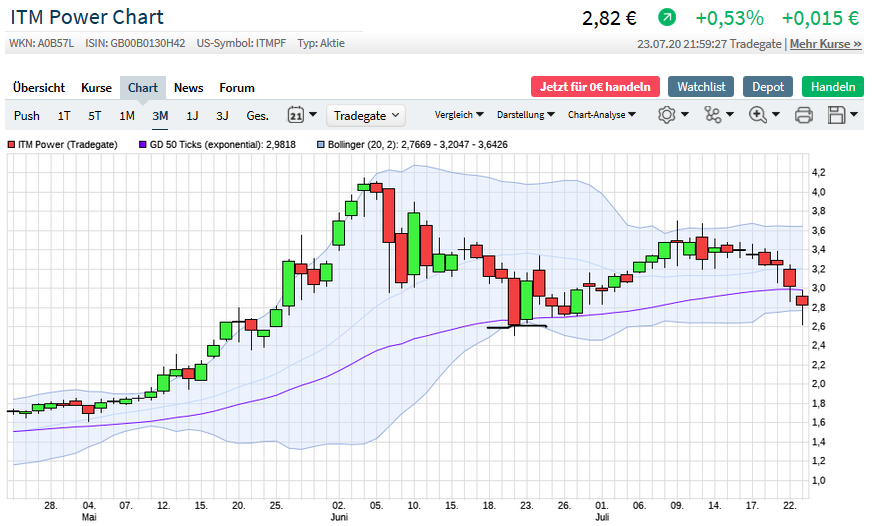
Task: Switch to the News tab
Action: point(188,87)
